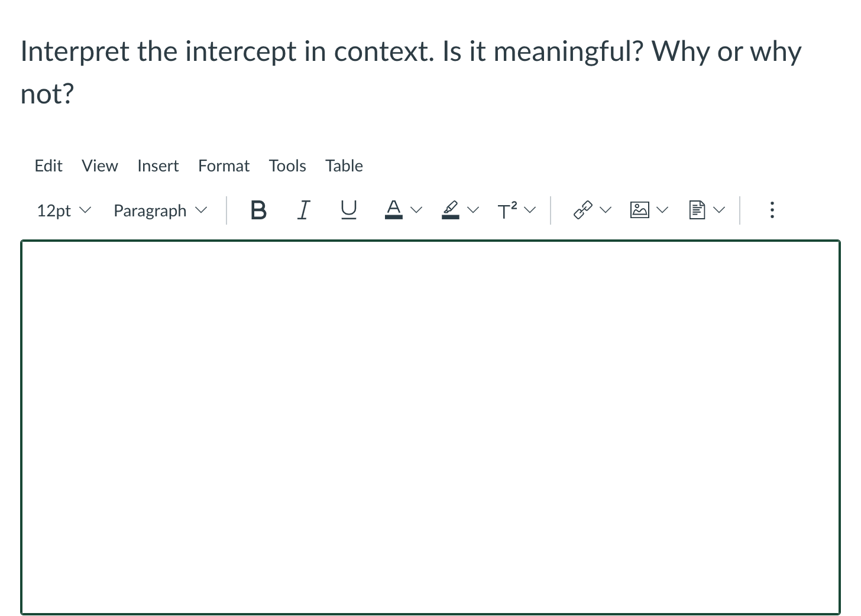The height and width of the screenshot is (616, 861).
Task: Toggle bold formatting
Action: 258,210
